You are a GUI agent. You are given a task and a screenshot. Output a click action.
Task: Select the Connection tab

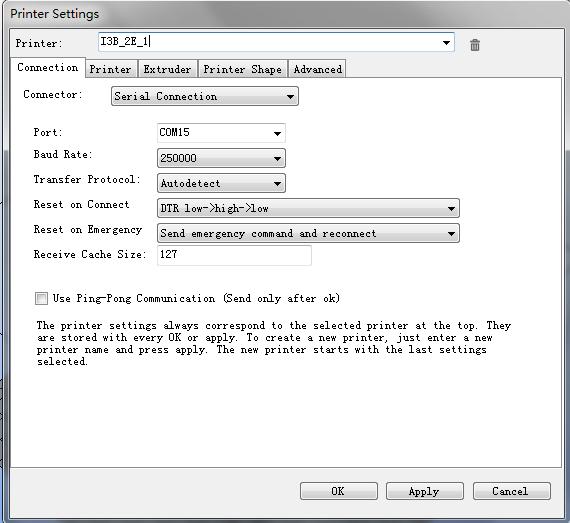(48, 68)
